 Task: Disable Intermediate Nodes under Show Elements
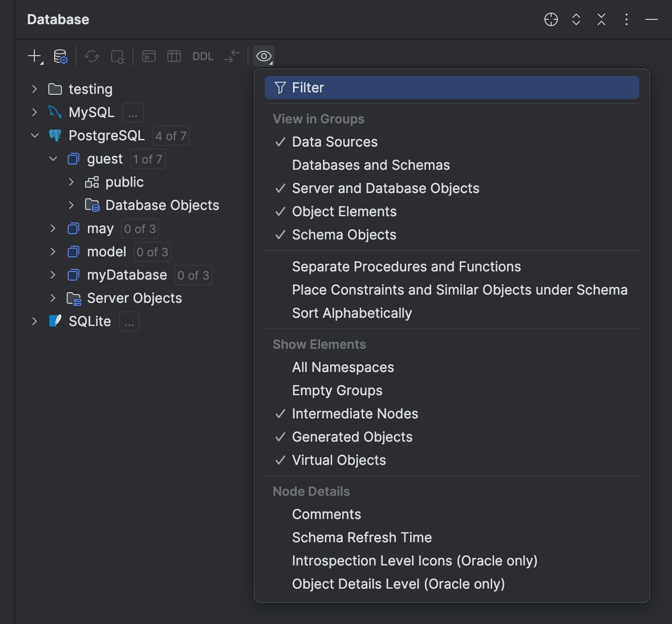click(355, 414)
